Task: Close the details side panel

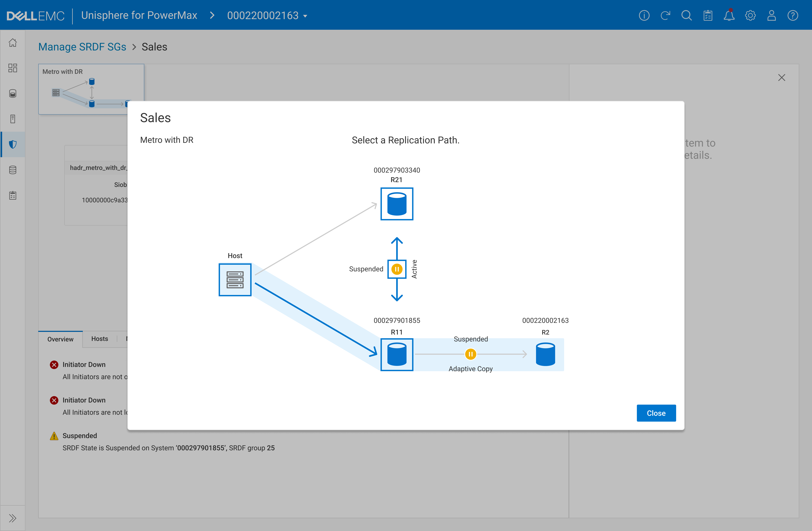Action: [781, 78]
